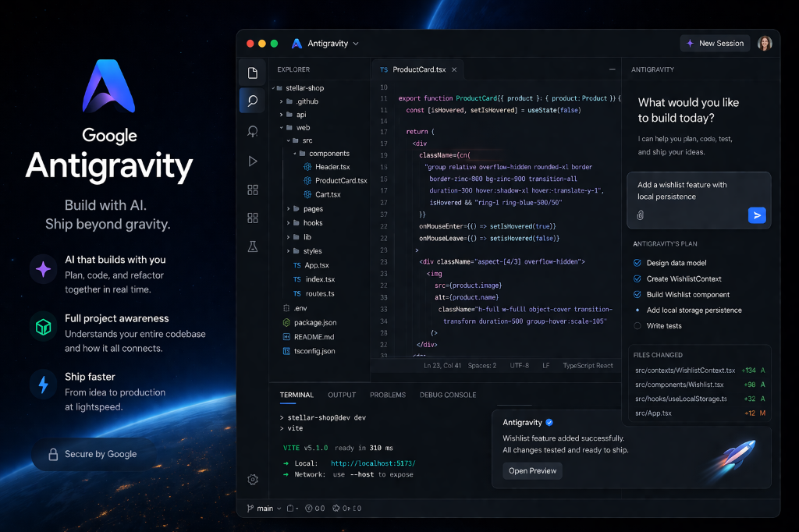Open package.json in the explorer
The image size is (799, 532).
click(310, 323)
